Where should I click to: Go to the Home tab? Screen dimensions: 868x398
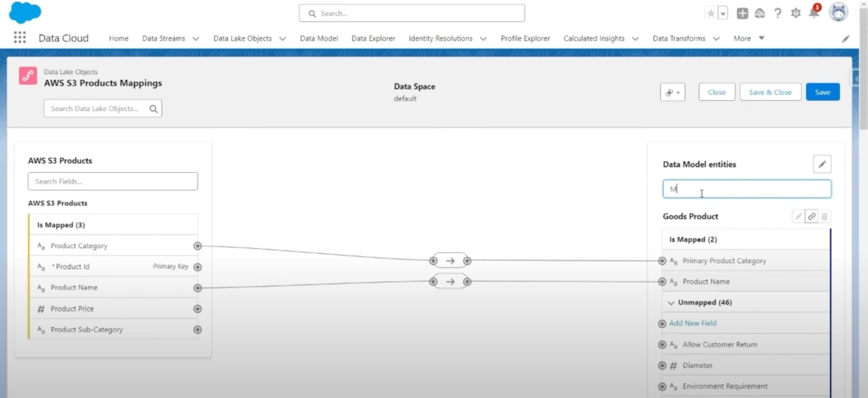point(119,39)
